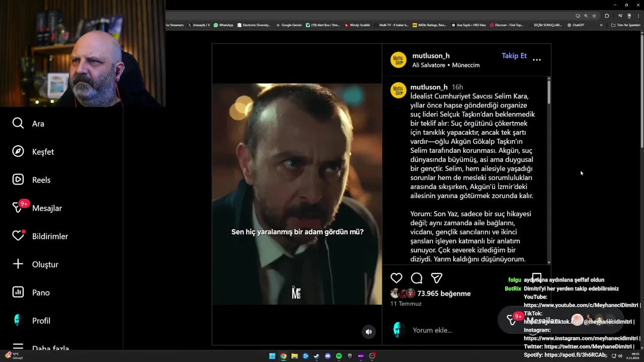Image resolution: width=644 pixels, height=362 pixels.
Task: Open Mesajlar in the left sidebar
Action: point(37,207)
